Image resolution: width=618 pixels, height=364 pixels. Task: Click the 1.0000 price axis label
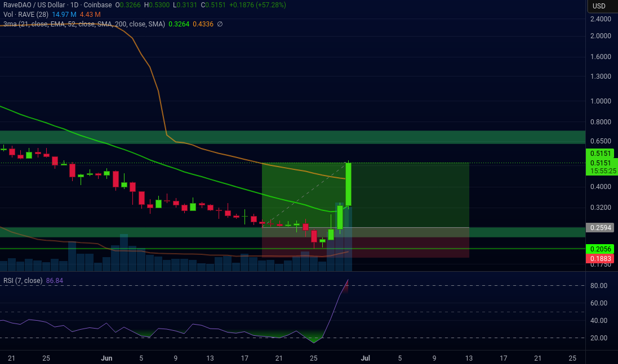click(x=601, y=101)
